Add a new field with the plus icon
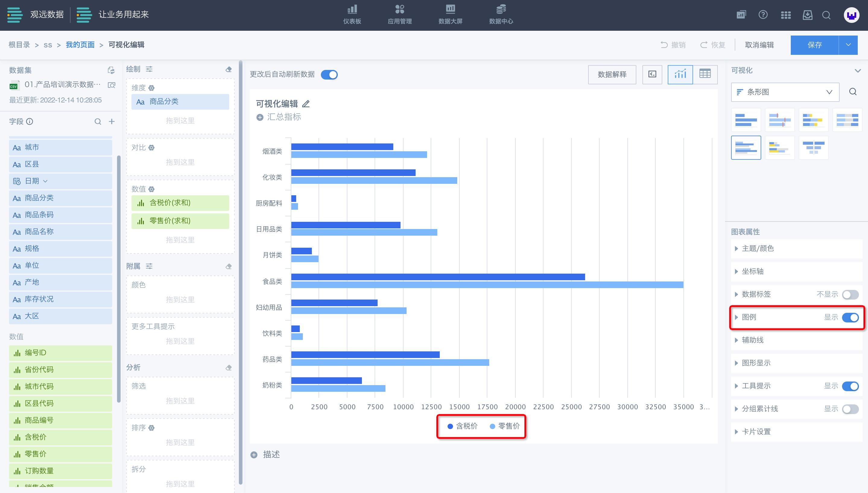This screenshot has height=493, width=868. tap(112, 121)
